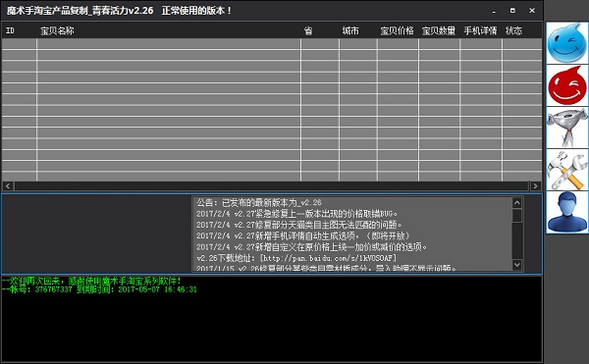Viewport: 589px width, 364px height.
Task: Open the blue user account silhouette icon
Action: (x=566, y=212)
